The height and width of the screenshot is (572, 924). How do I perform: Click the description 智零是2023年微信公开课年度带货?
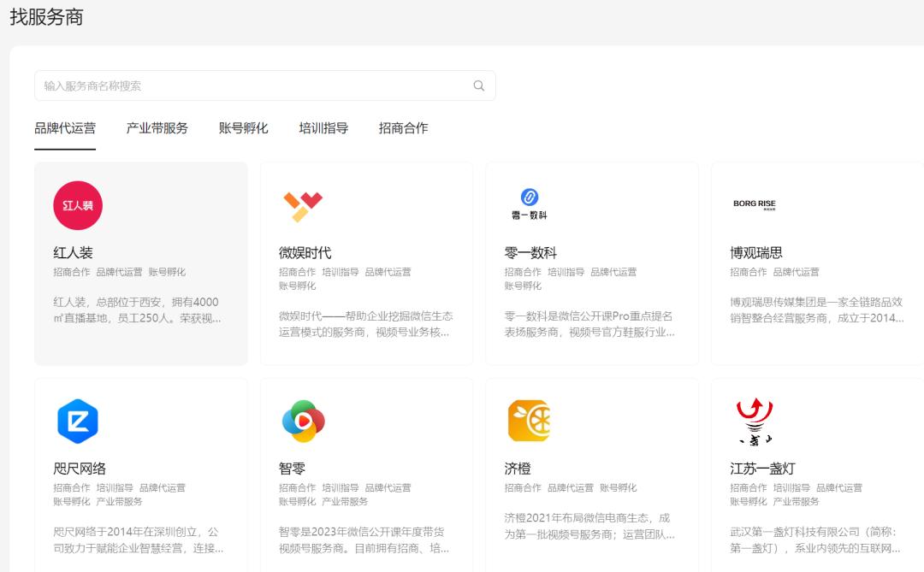(364, 540)
